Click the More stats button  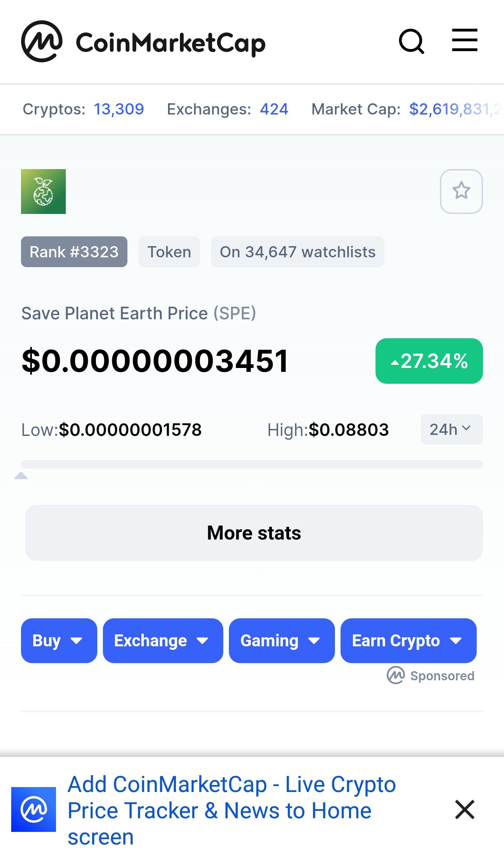[x=254, y=533]
